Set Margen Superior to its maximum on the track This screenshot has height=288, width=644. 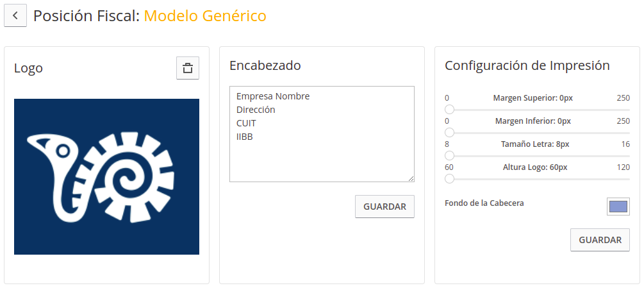[629, 110]
